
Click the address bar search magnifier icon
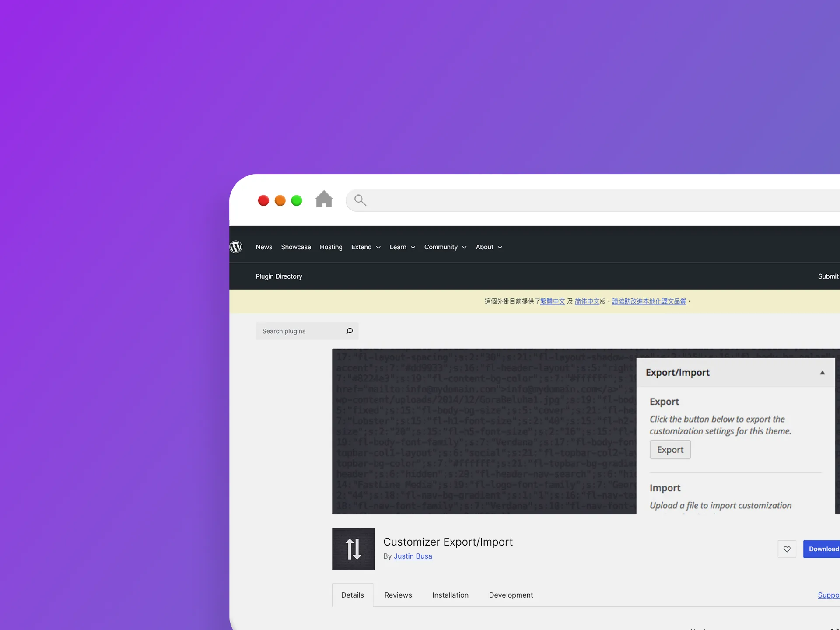(x=360, y=200)
